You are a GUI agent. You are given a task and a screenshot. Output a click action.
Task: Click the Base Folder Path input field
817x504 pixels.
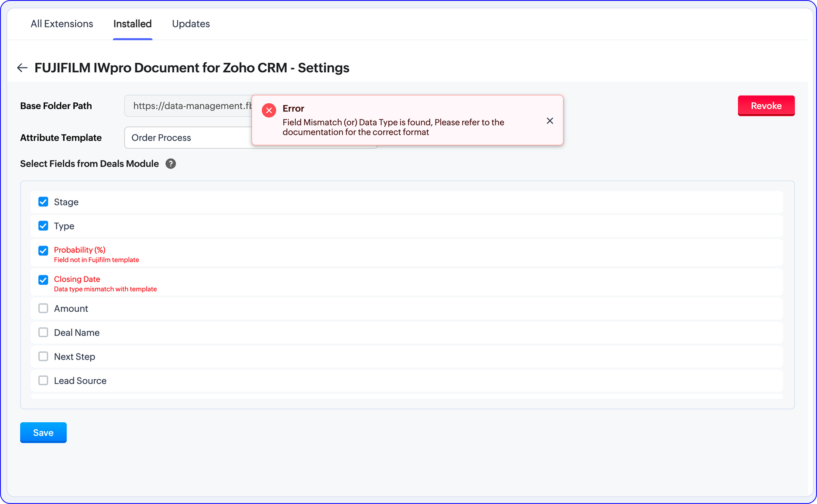point(188,106)
